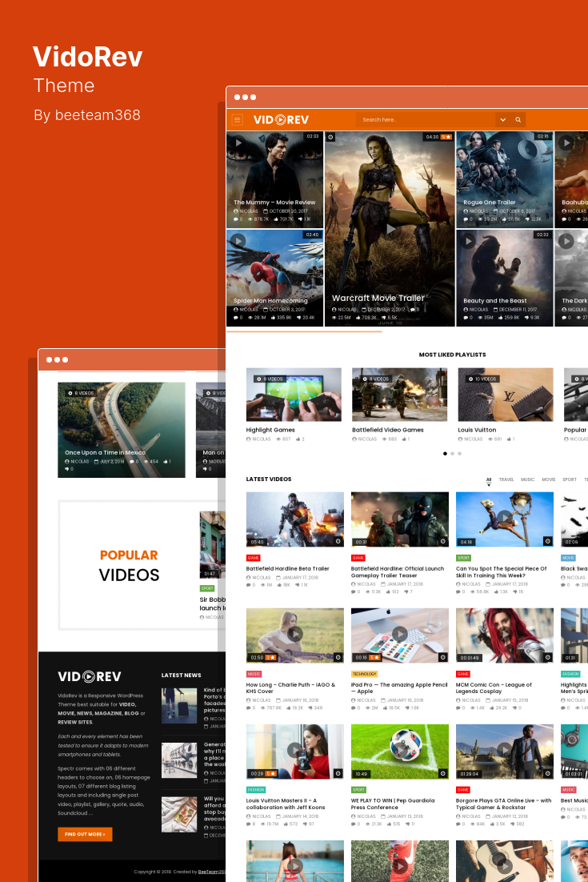Click 'Can You Spot The Special Piece' title
Screen dimensions: 588x882
tap(501, 572)
